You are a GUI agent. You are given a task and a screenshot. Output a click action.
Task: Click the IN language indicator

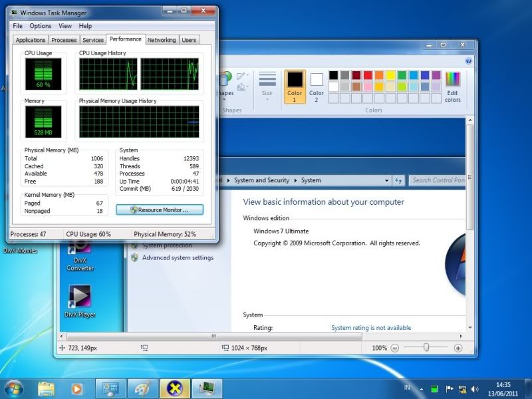[x=407, y=388]
